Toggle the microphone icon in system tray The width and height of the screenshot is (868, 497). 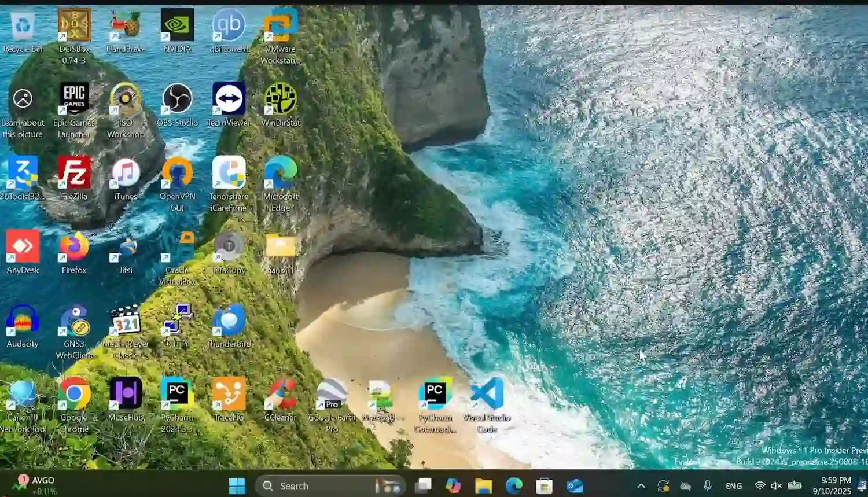click(707, 486)
